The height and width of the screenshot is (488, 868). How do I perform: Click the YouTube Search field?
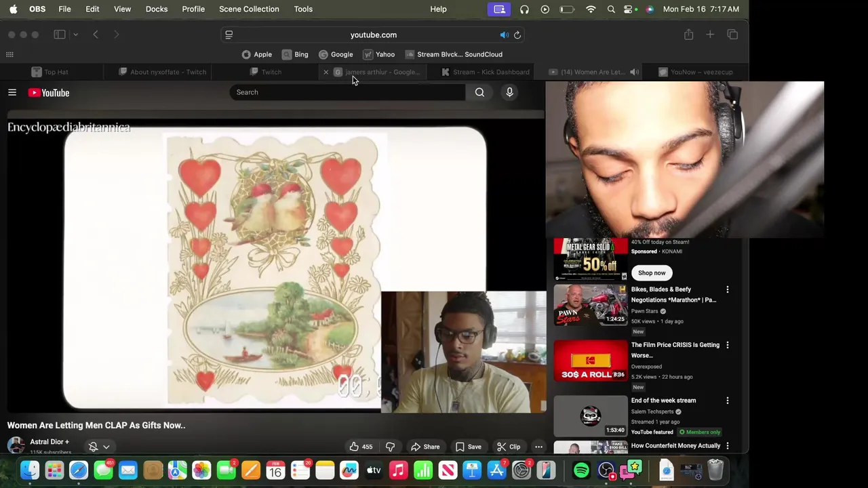pos(347,92)
